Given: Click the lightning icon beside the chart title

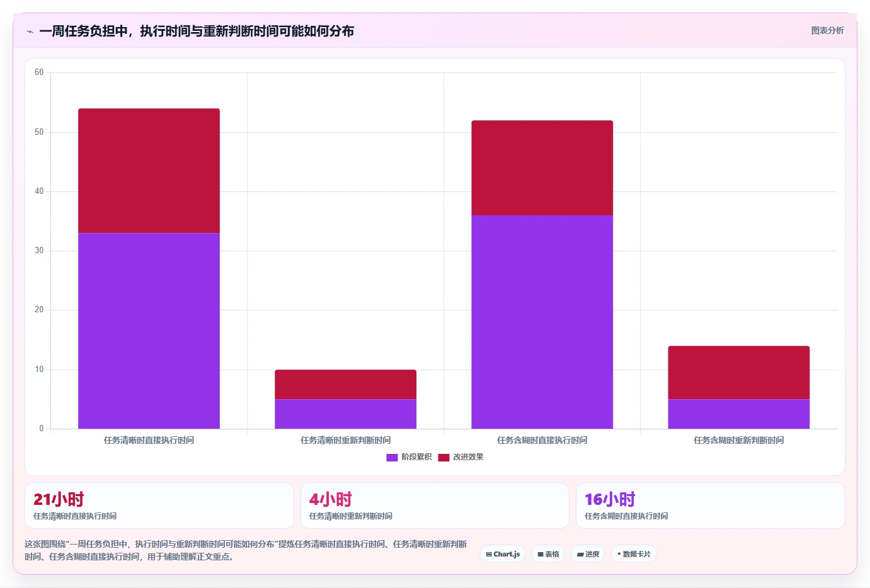Looking at the screenshot, I should (x=30, y=31).
